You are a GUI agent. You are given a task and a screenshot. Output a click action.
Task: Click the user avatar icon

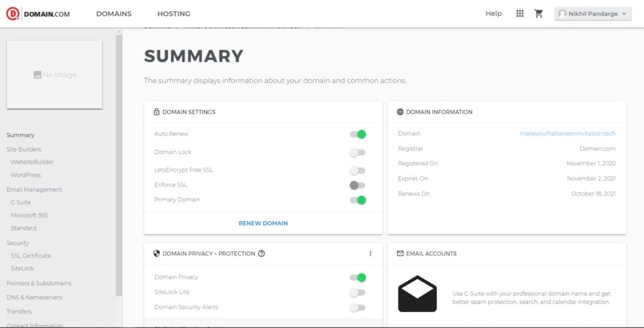click(x=562, y=14)
